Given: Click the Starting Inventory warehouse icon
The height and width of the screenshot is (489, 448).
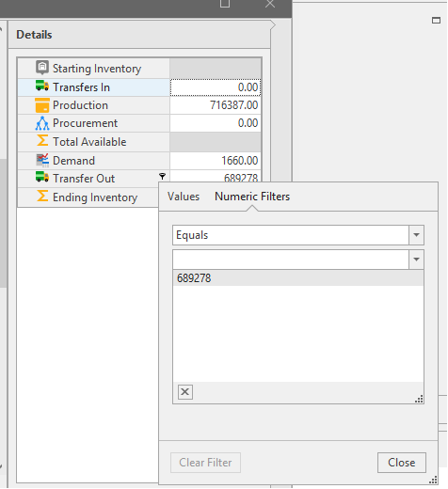Looking at the screenshot, I should [x=42, y=68].
